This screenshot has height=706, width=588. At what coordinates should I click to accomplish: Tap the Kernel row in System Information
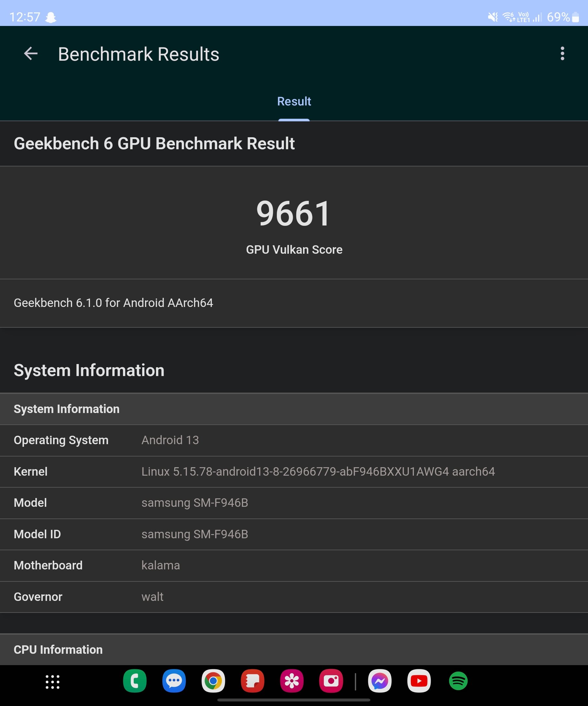[x=294, y=472]
